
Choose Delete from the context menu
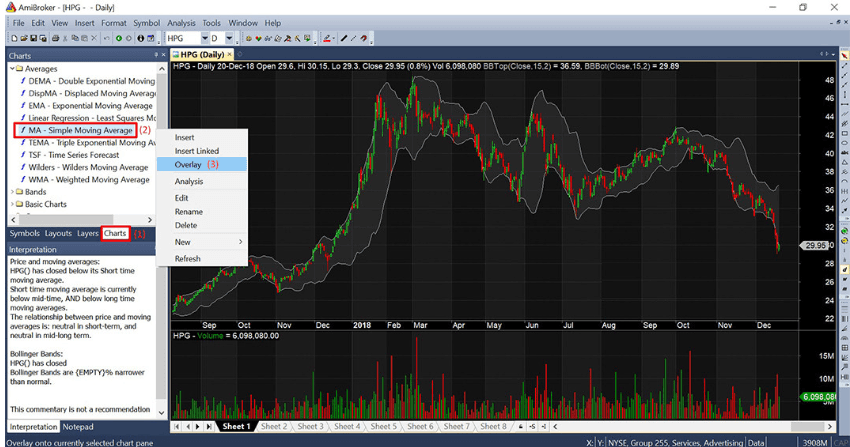pyautogui.click(x=202, y=225)
